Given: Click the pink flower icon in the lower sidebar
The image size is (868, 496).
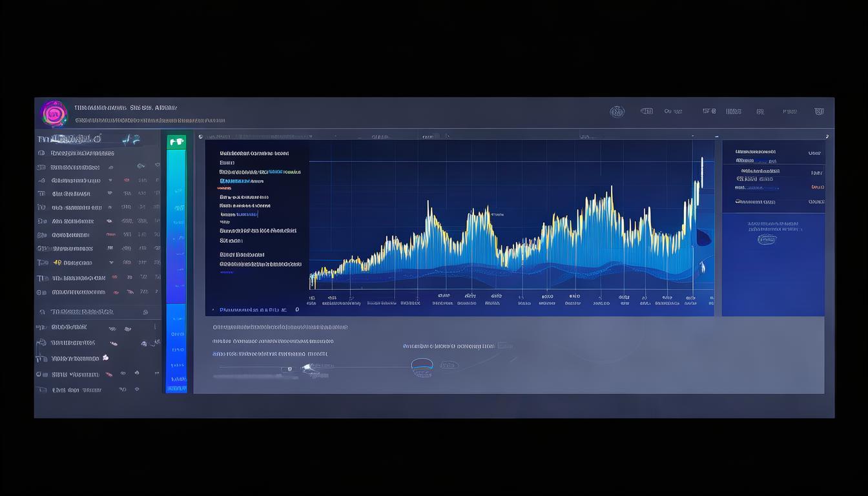Looking at the screenshot, I should (105, 358).
